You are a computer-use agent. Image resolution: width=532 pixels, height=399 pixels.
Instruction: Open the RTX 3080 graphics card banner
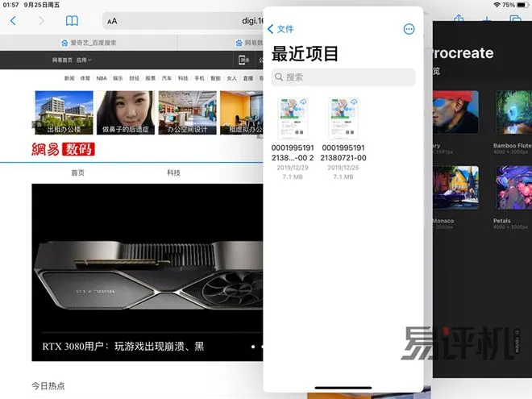pos(148,272)
